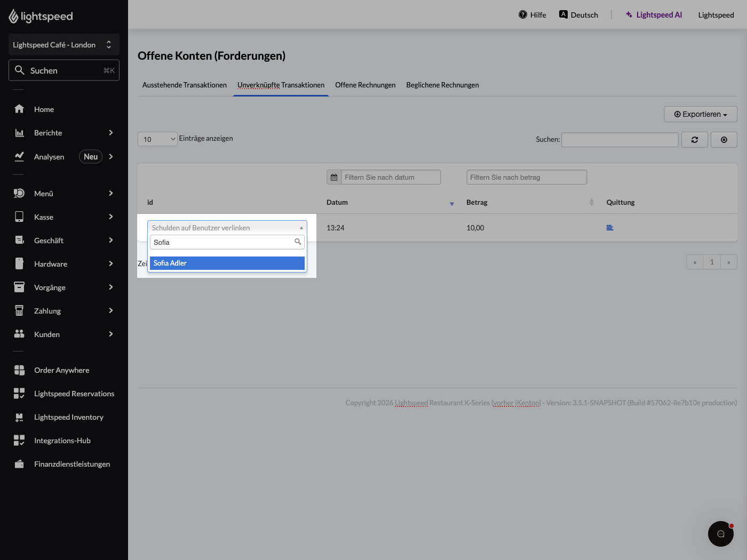747x560 pixels.
Task: Click the Lightspeed Inventory icon
Action: 19,417
